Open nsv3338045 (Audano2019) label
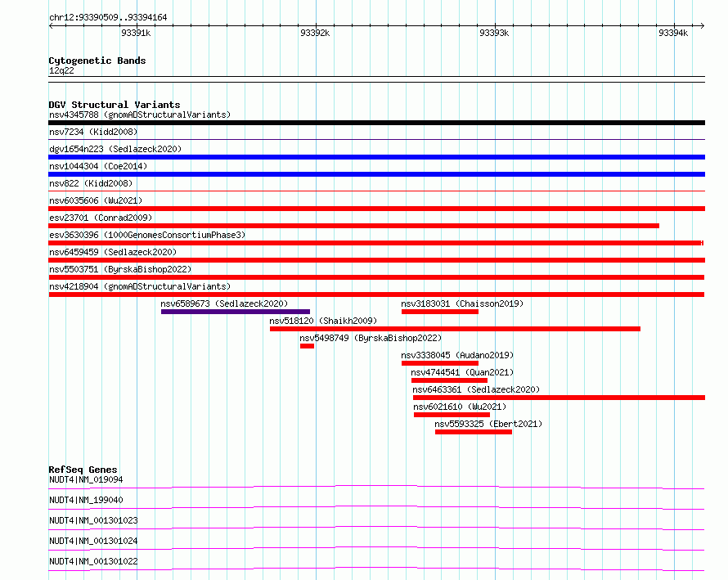This screenshot has width=728, height=580. point(457,355)
